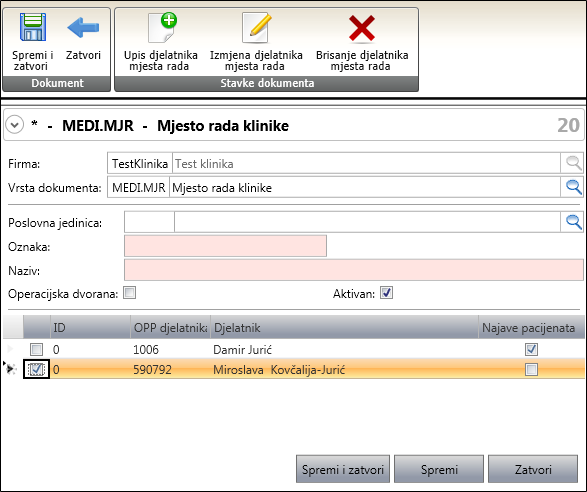Click the Stavke dokumenta ribbon group label
Screen dimensions: 587x492
pyautogui.click(x=267, y=83)
